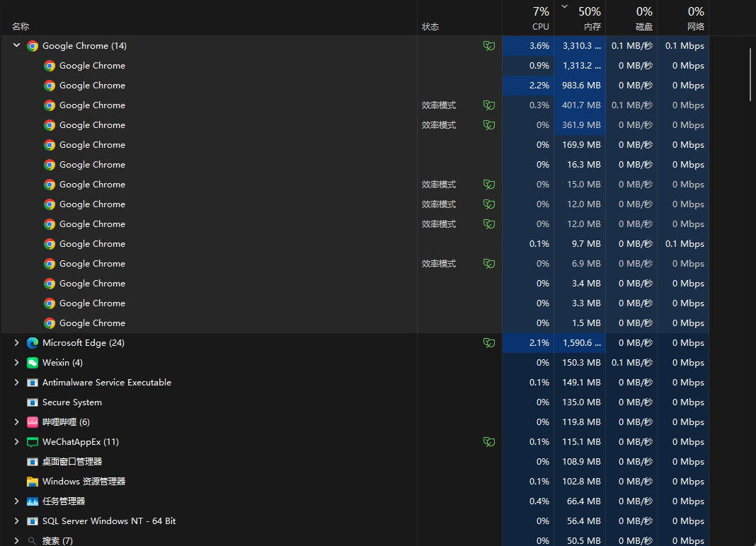756x546 pixels.
Task: Click the 66.4 MB 任务管理器 memory value
Action: pyautogui.click(x=584, y=501)
